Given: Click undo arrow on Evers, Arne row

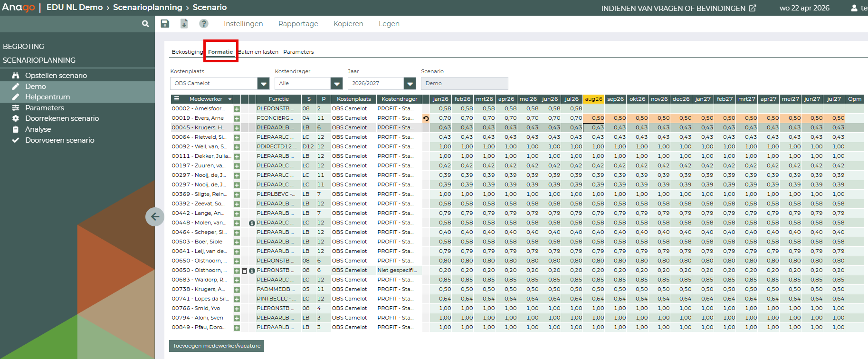Looking at the screenshot, I should [426, 118].
